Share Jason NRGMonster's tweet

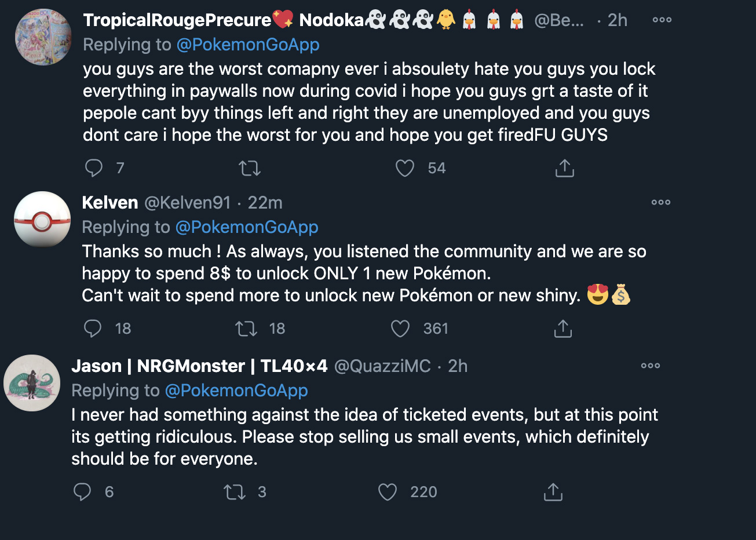(553, 492)
